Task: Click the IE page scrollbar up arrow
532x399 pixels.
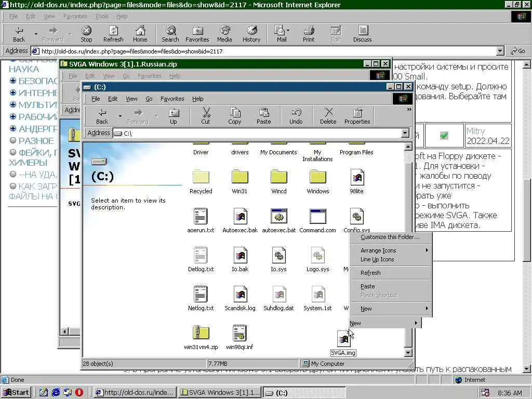Action: 527,64
